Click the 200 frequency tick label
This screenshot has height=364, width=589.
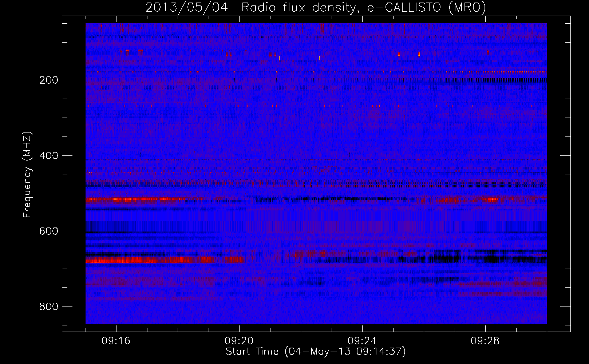click(x=49, y=80)
